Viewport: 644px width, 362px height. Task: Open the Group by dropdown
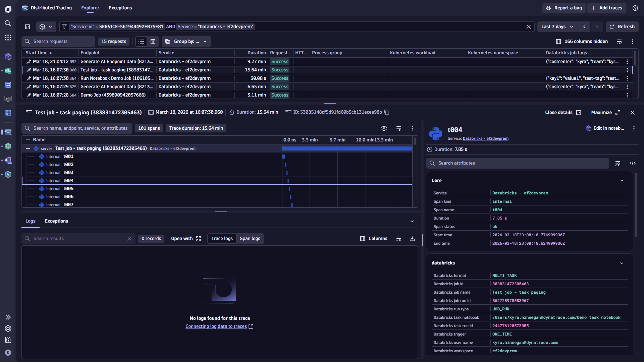point(186,41)
